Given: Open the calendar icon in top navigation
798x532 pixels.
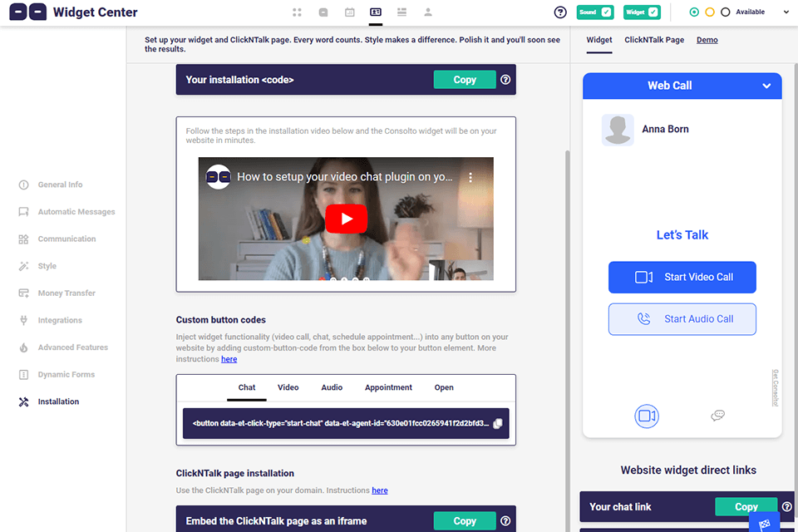Looking at the screenshot, I should [x=350, y=12].
